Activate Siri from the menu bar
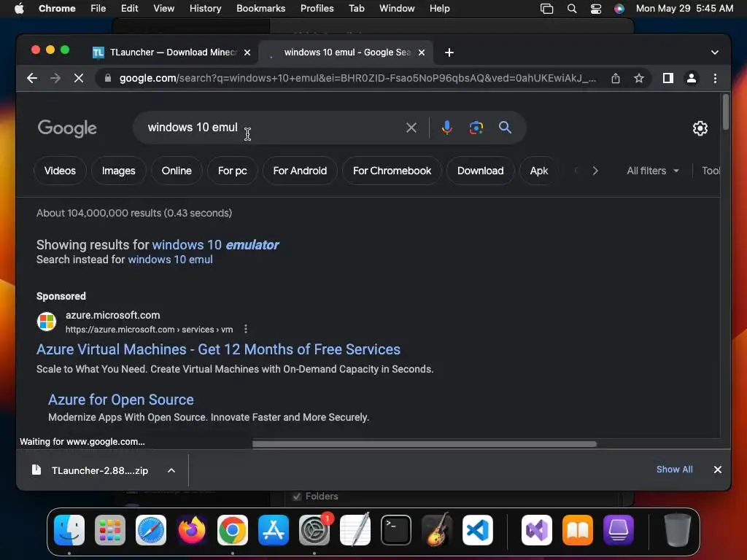 [619, 9]
